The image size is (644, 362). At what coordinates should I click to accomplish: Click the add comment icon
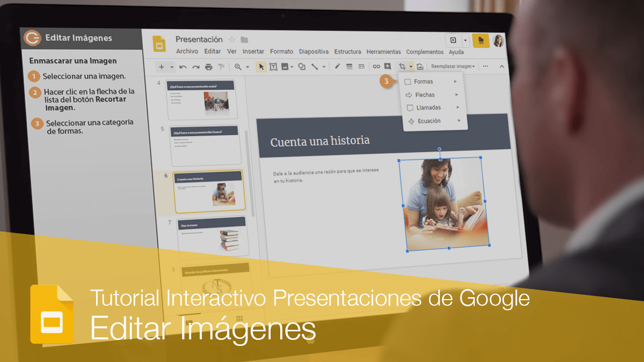(x=387, y=66)
